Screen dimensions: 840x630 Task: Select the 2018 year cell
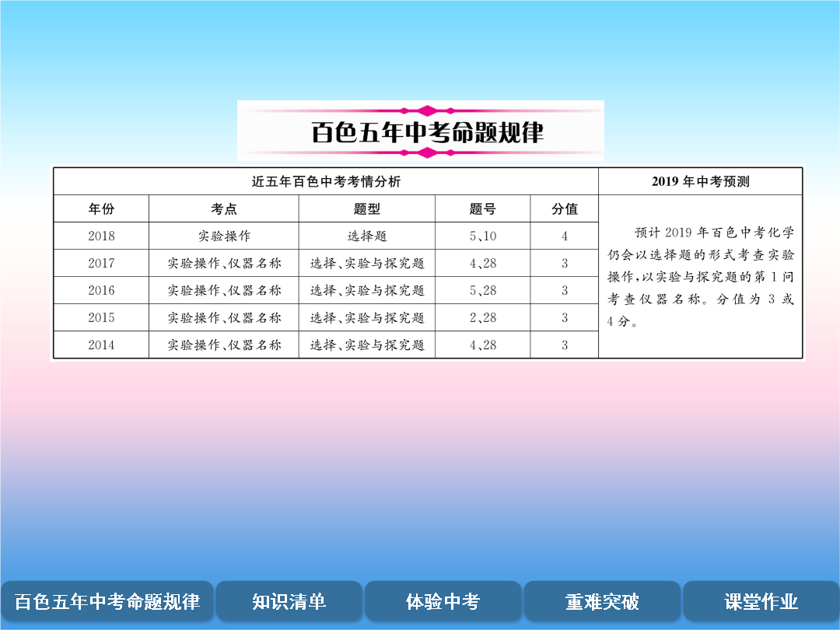tap(101, 236)
